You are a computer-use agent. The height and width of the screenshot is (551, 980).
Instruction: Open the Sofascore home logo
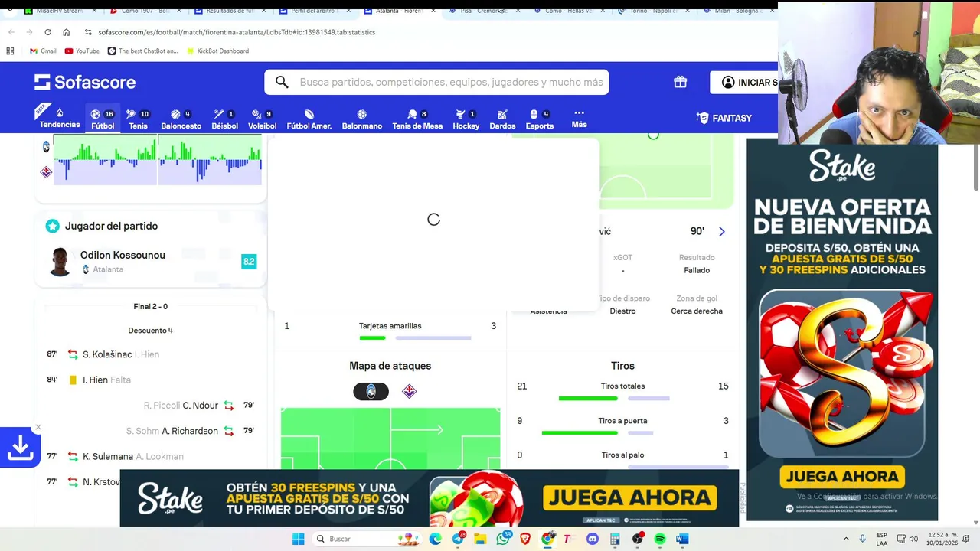85,82
